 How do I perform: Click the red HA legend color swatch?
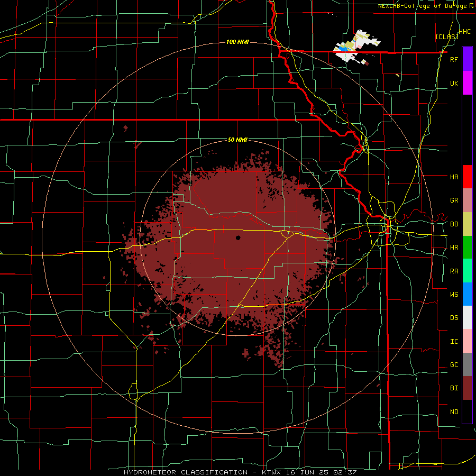click(x=467, y=177)
